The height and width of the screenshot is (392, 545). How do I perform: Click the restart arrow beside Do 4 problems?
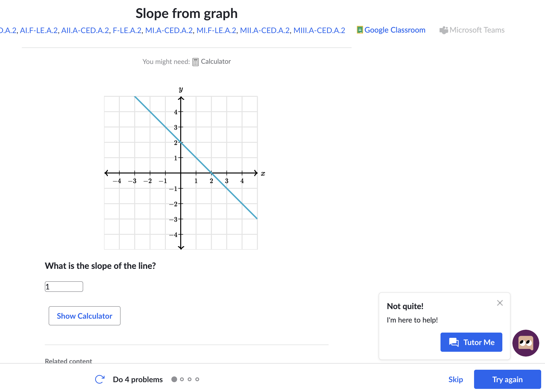(x=100, y=379)
